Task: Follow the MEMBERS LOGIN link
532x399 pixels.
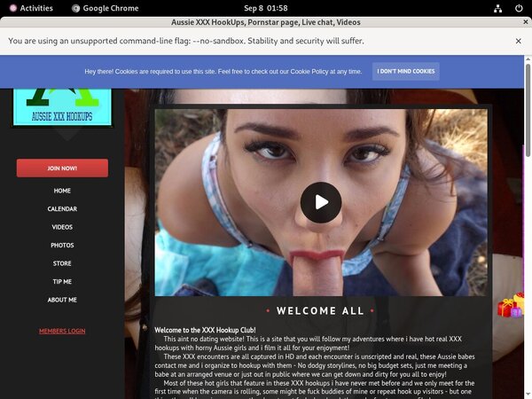Action: pyautogui.click(x=62, y=331)
